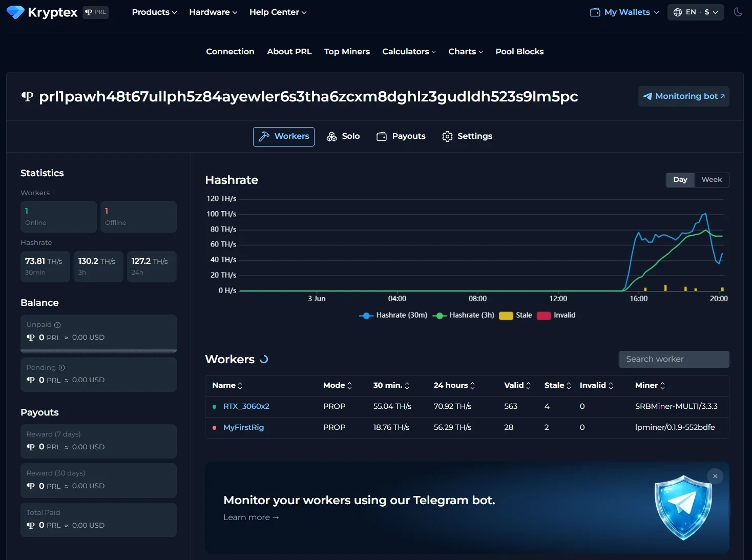Click the red Invalid legend swatch

[544, 316]
